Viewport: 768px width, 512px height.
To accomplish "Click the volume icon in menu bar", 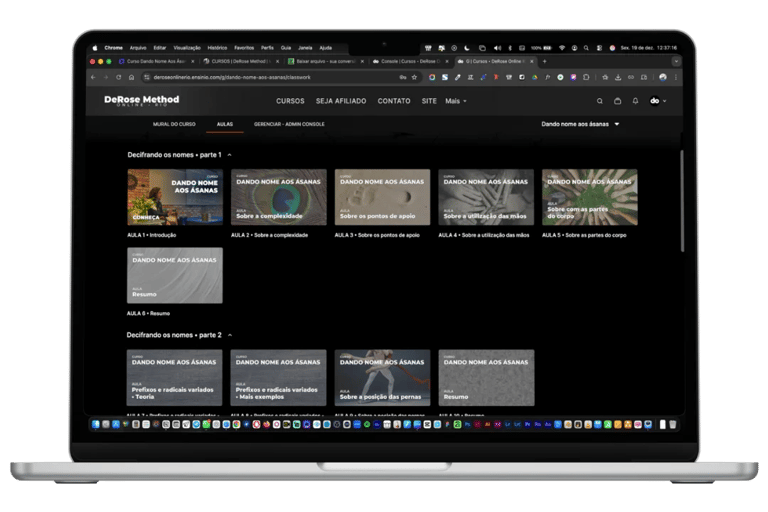I will point(497,48).
